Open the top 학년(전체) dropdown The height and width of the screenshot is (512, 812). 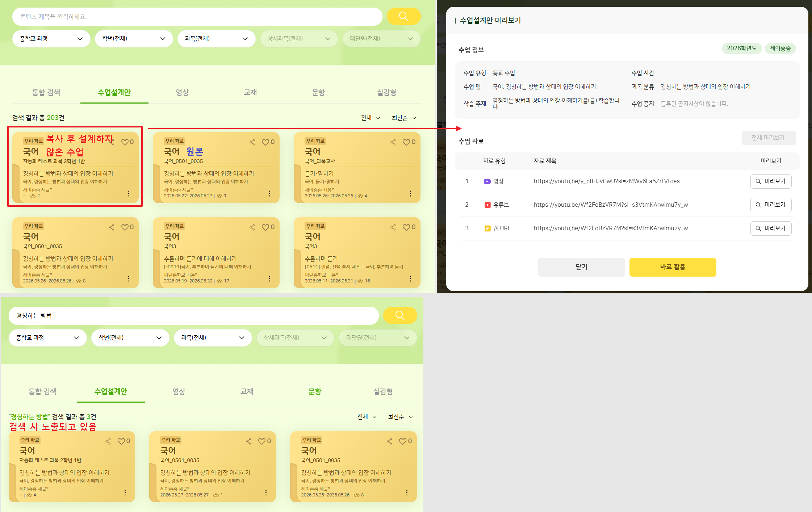tap(134, 39)
